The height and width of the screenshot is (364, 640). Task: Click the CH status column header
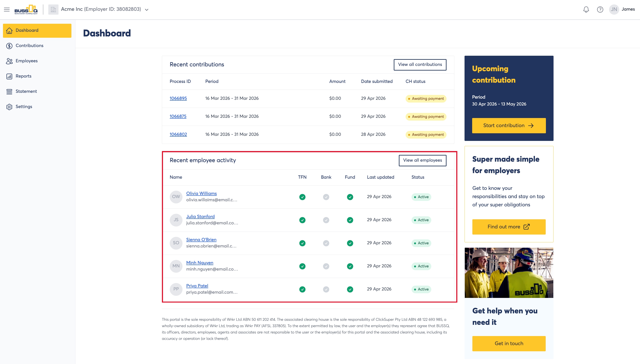tap(415, 82)
